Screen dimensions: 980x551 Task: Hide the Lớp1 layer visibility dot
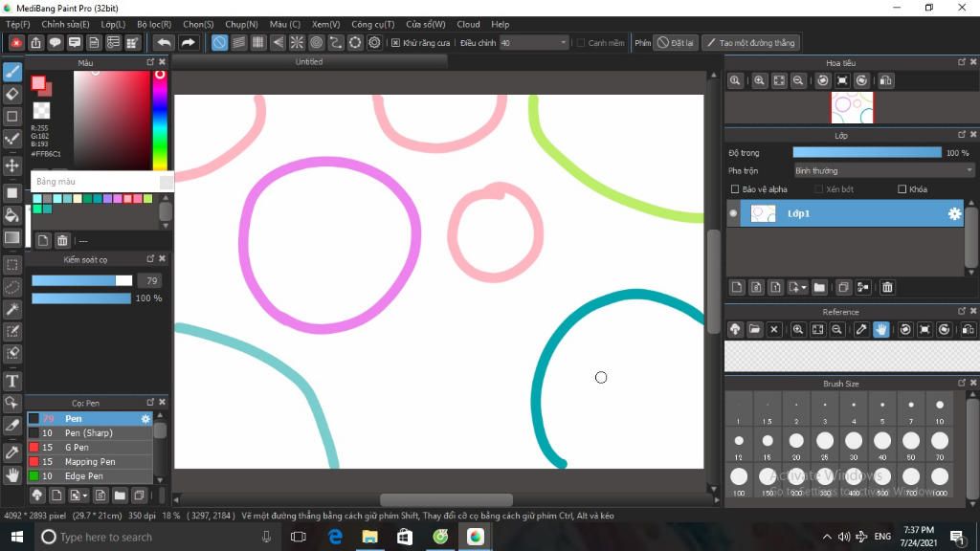pos(733,213)
